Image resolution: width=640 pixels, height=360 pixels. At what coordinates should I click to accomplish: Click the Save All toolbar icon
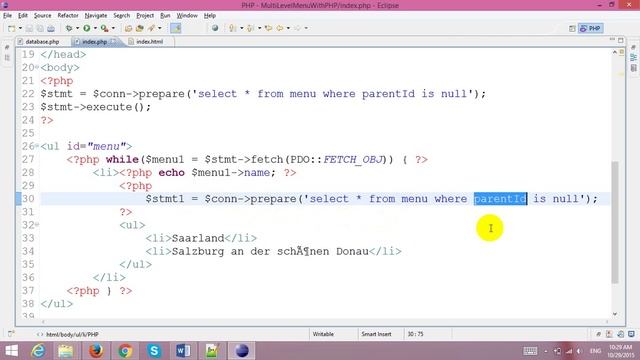click(40, 28)
